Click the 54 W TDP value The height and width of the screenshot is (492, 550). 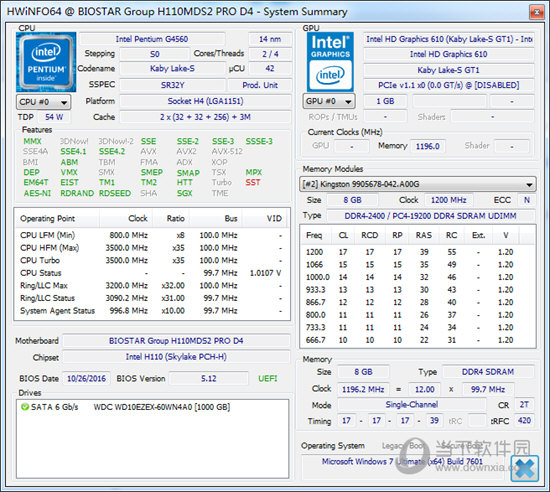pos(54,117)
